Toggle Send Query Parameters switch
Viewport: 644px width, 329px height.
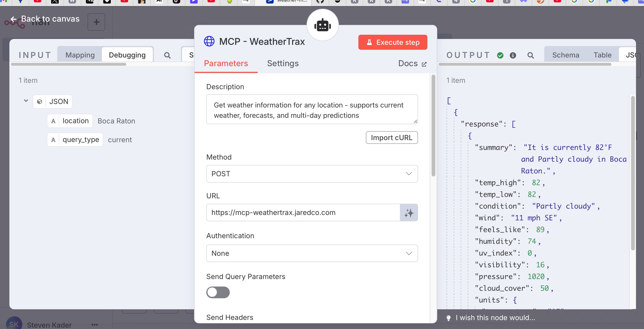pyautogui.click(x=218, y=292)
